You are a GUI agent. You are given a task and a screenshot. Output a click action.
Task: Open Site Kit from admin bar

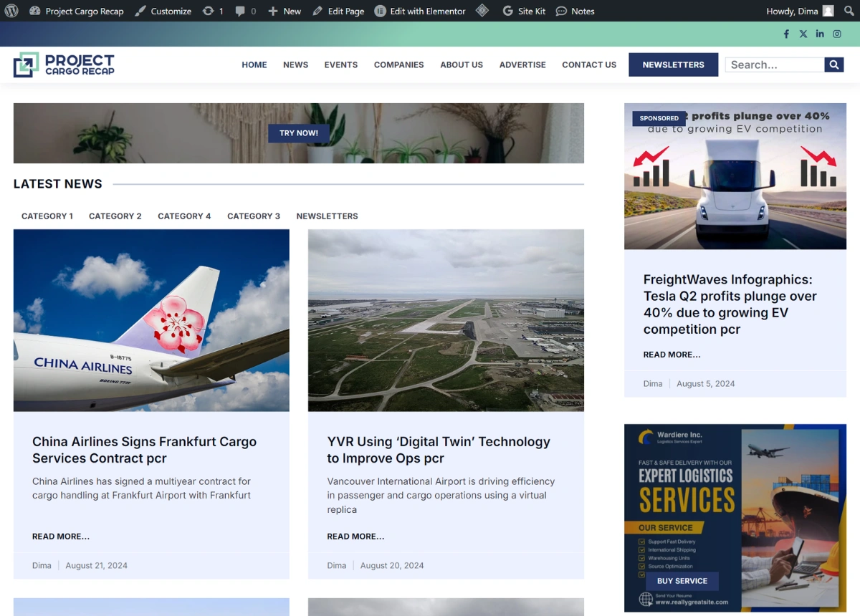(x=525, y=11)
